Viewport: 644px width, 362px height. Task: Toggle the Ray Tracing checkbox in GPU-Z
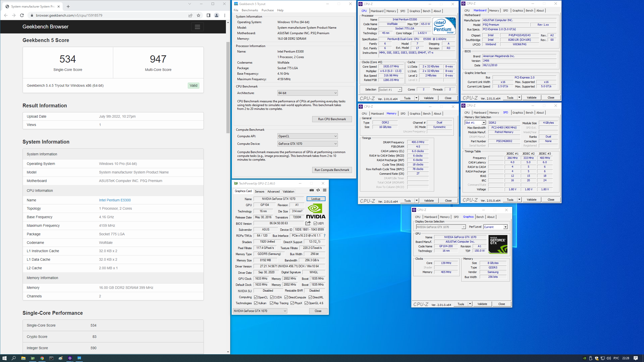tap(271, 303)
